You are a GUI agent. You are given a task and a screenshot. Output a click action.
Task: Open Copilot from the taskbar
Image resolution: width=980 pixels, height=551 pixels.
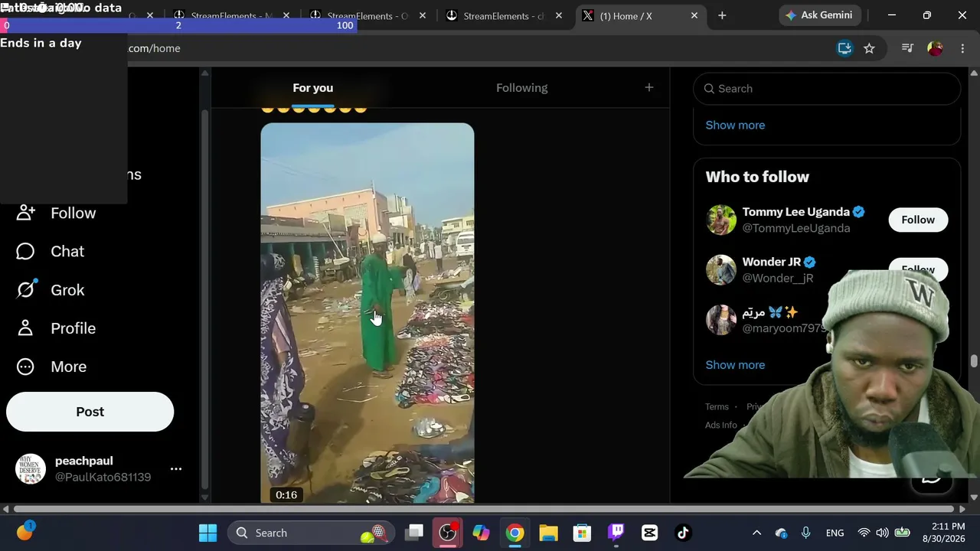pyautogui.click(x=481, y=533)
